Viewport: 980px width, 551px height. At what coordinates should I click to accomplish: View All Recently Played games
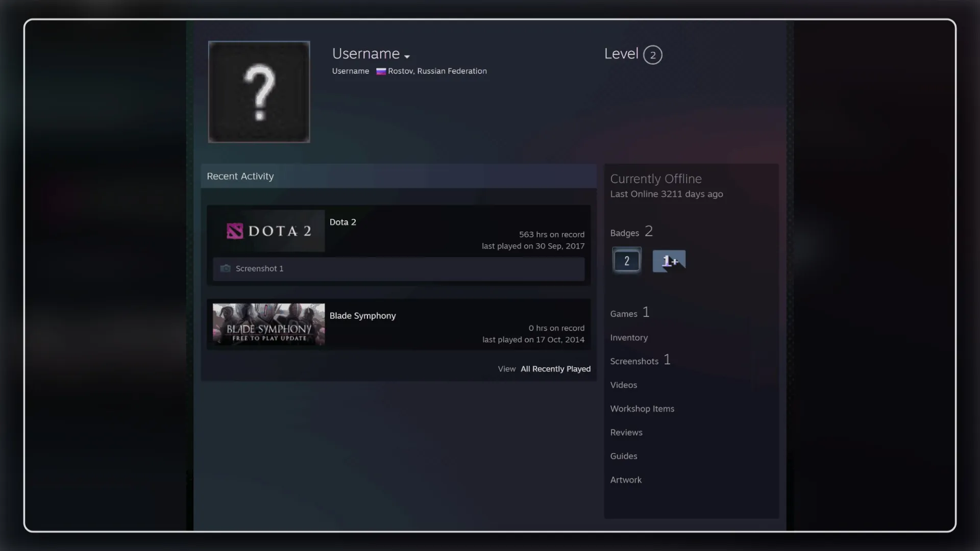pyautogui.click(x=555, y=369)
